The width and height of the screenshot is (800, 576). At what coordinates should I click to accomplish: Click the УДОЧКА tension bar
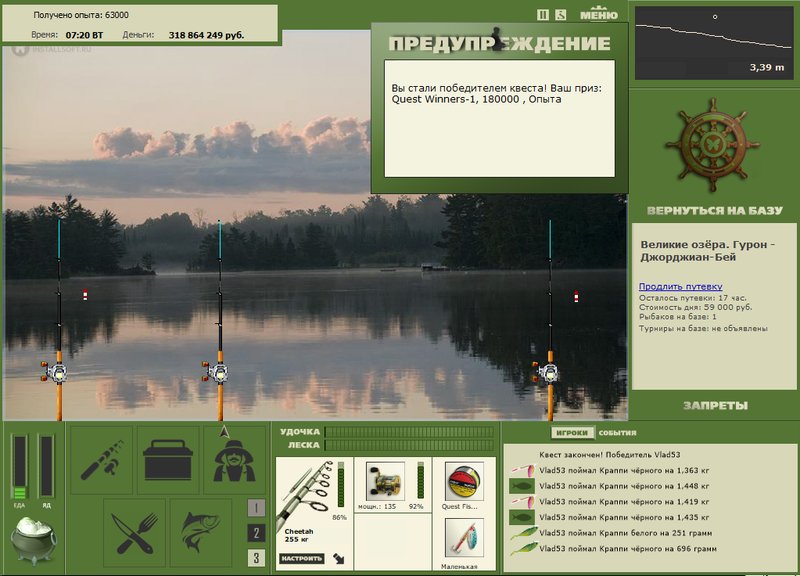click(x=410, y=432)
